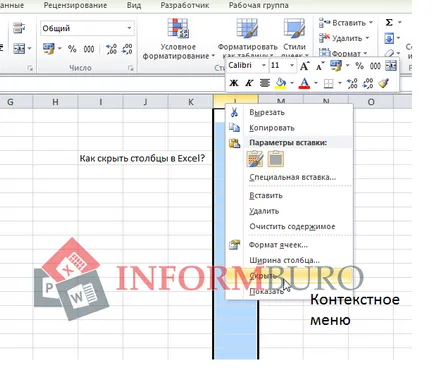Select cell with text Как скрыть столбцы в Excel?
This screenshot has width=434, height=392.
pyautogui.click(x=142, y=158)
